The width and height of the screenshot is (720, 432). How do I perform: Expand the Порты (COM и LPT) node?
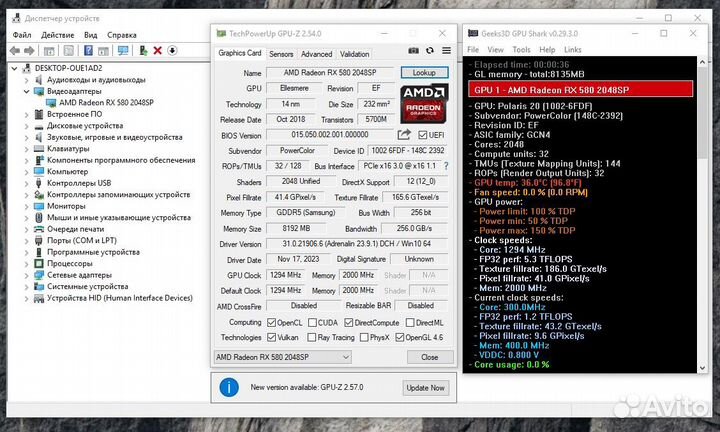pos(26,241)
